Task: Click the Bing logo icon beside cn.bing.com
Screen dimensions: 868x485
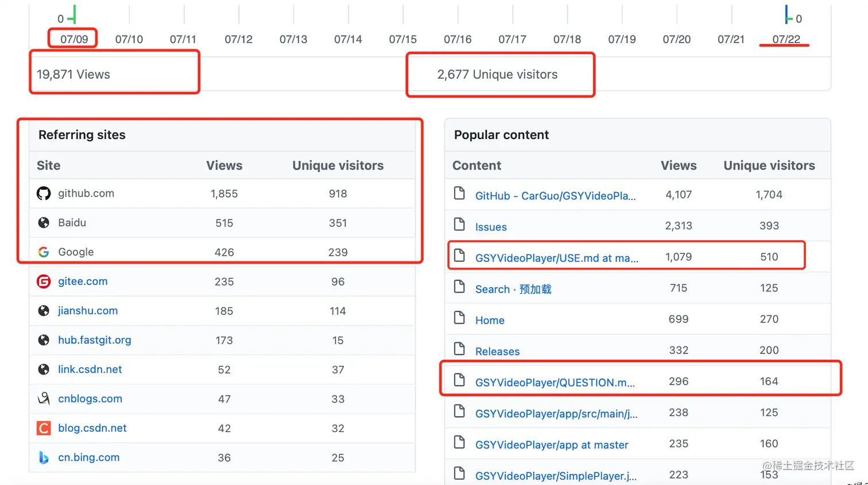Action: point(44,457)
